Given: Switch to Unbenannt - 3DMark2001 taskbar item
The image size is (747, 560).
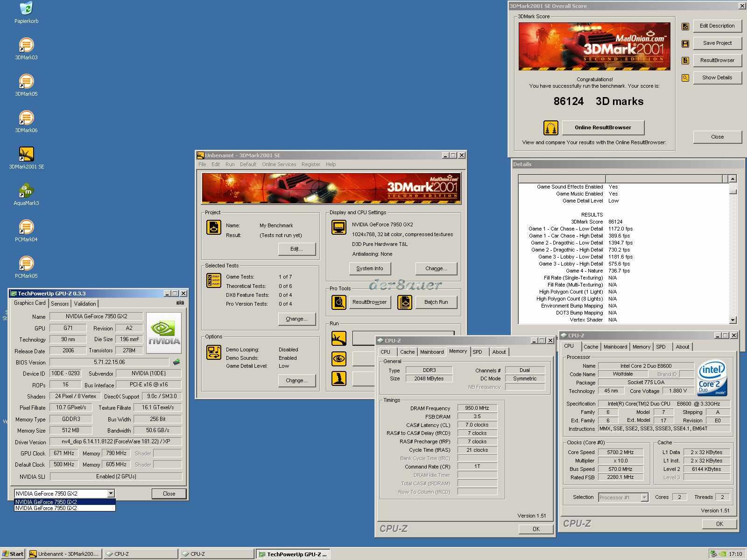Looking at the screenshot, I should click(64, 554).
